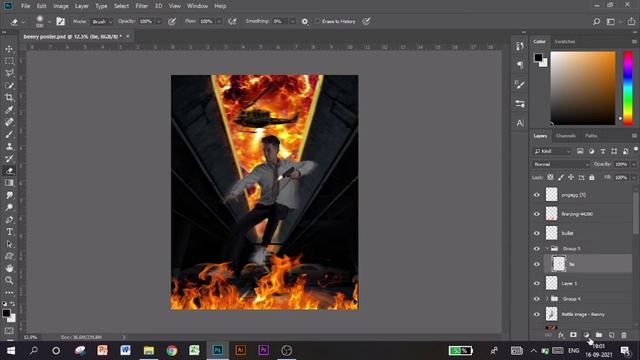This screenshot has width=640, height=360.
Task: Switch to the Swatches tab
Action: 565,42
